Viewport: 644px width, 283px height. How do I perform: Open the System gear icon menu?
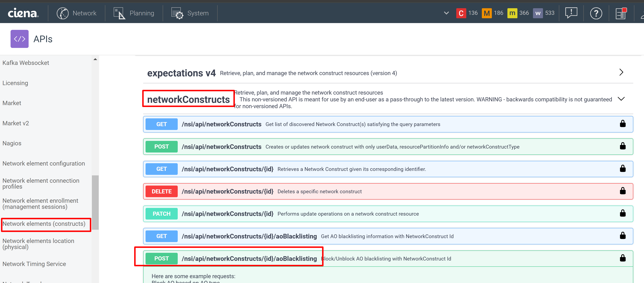177,13
